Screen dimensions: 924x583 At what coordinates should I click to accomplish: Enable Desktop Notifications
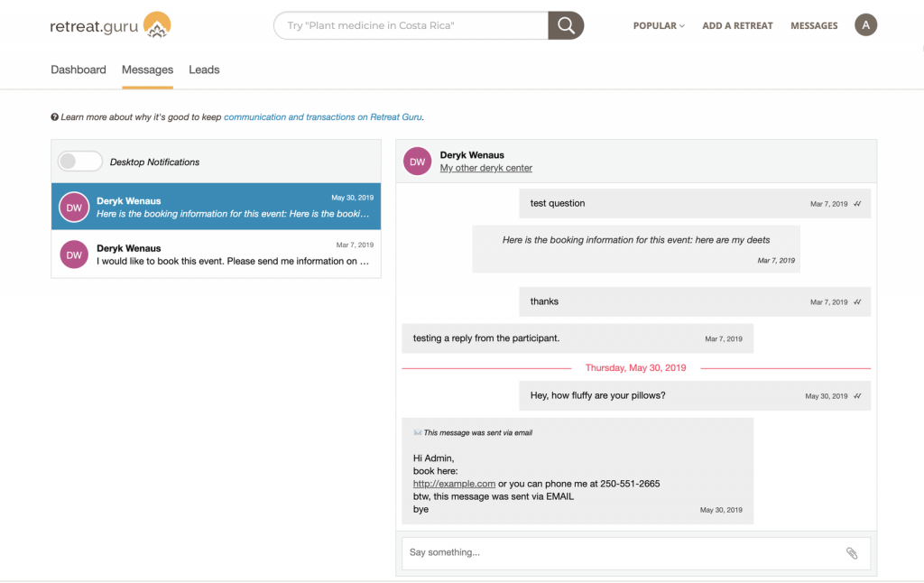tap(79, 161)
